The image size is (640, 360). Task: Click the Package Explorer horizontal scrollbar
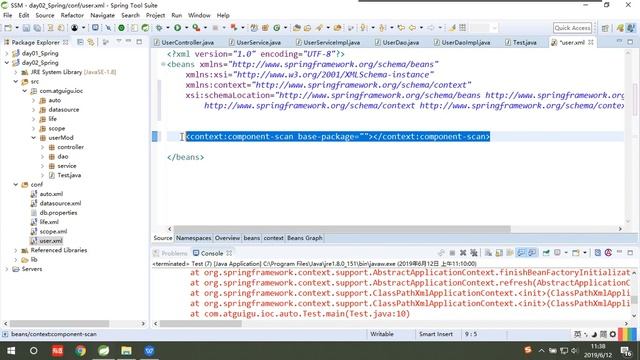point(60,324)
